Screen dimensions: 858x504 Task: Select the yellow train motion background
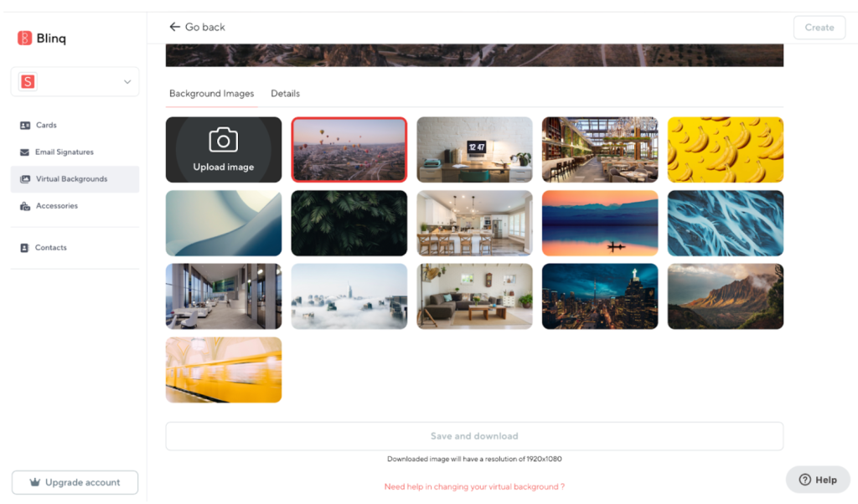224,370
